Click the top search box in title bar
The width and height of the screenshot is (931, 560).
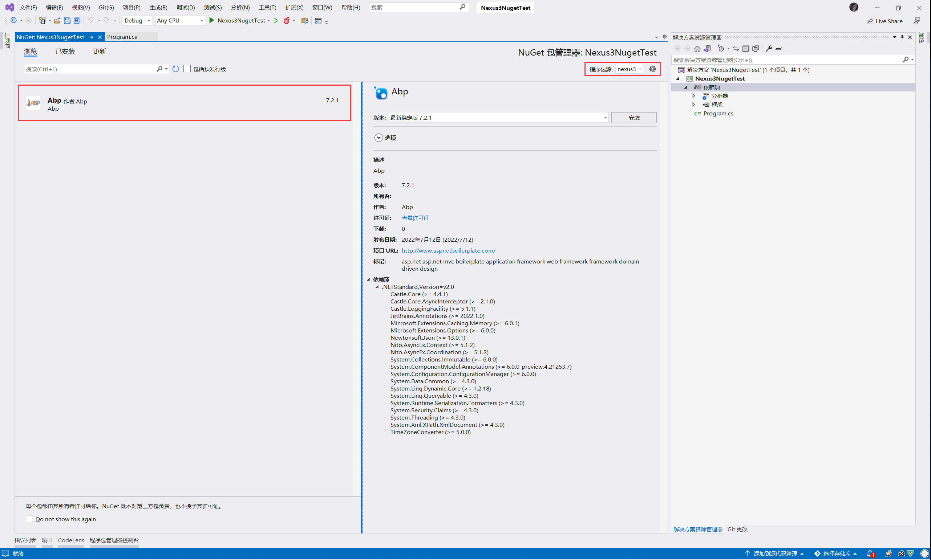[418, 8]
